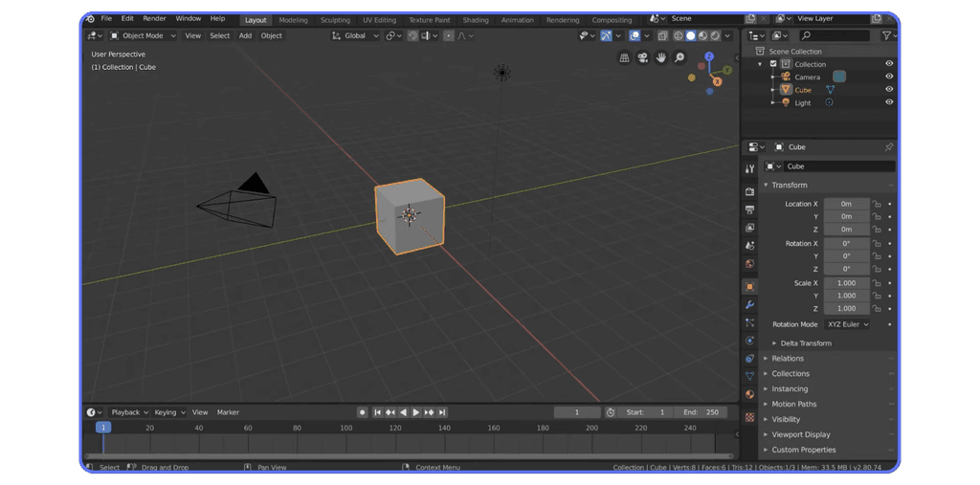Switch to the Sculpting workspace tab

coord(336,20)
